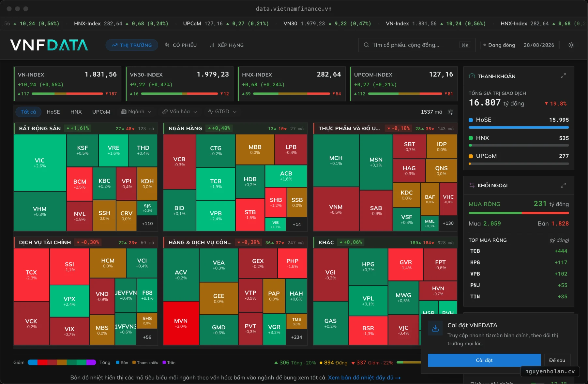Open heatmap filter settings sliders icon
This screenshot has height=384, width=588.
click(x=450, y=112)
